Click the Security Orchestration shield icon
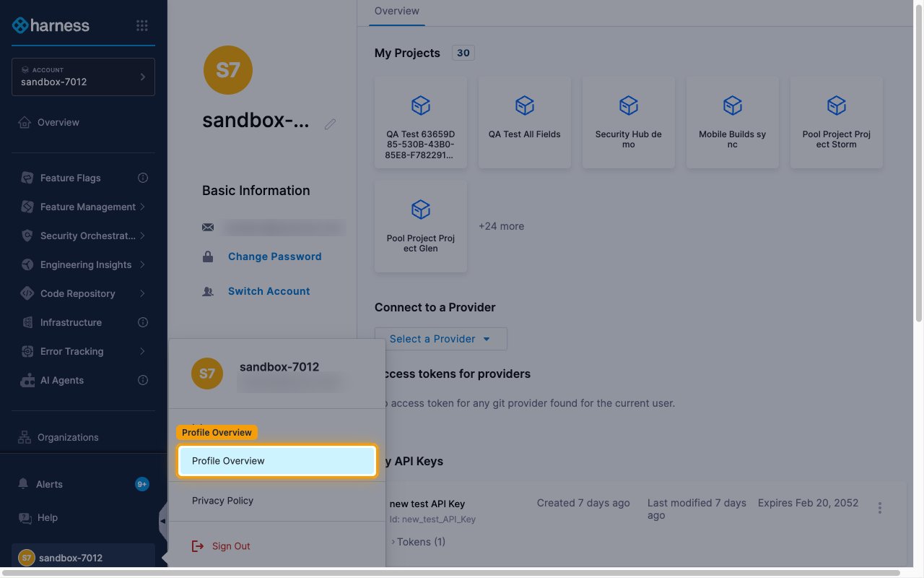Image resolution: width=924 pixels, height=578 pixels. tap(27, 236)
